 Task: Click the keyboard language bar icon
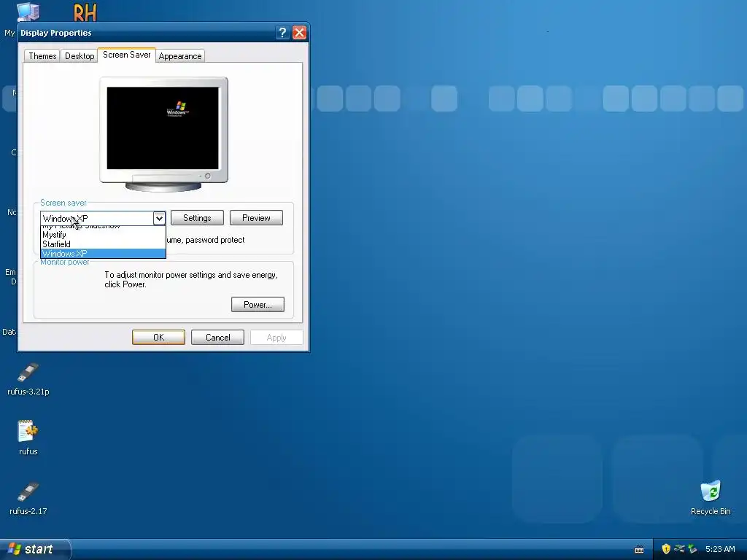639,550
